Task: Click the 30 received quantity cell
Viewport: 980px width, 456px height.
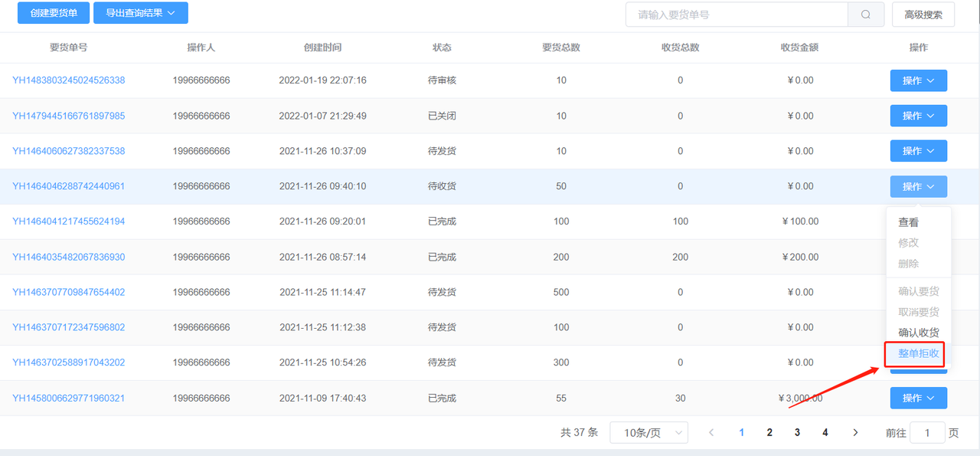Action: click(x=681, y=398)
